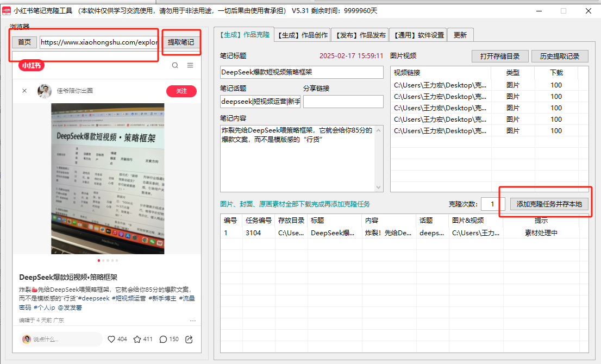Viewport: 601px width, 364px height.
Task: Click the heart like icon with 404
Action: [x=111, y=339]
